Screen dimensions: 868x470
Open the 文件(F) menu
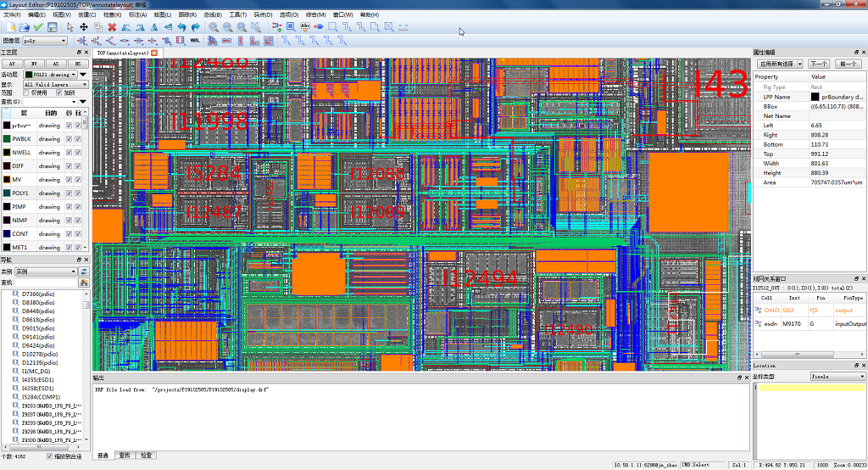click(x=12, y=15)
